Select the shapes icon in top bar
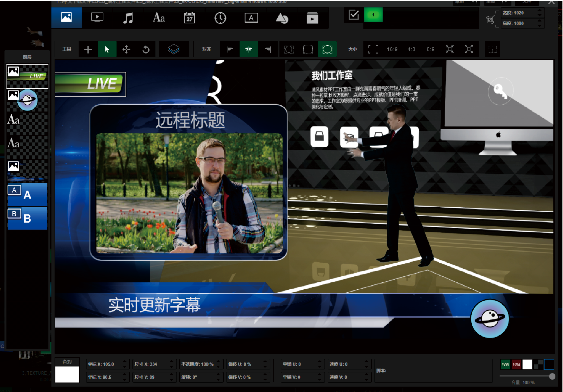Screen dimensions: 563x392 [282, 18]
